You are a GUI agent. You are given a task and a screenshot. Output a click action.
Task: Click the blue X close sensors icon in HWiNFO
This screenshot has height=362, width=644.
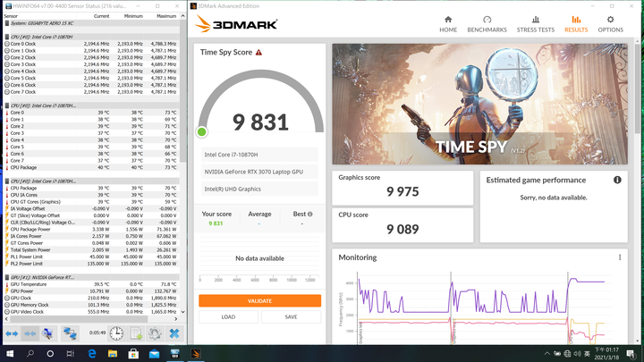tap(174, 333)
